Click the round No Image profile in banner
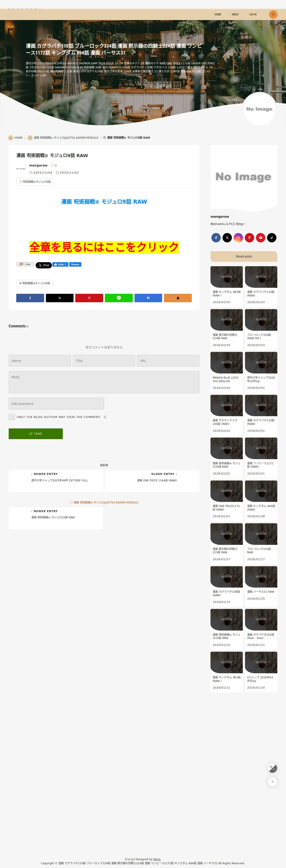The image size is (286, 868). click(x=259, y=109)
